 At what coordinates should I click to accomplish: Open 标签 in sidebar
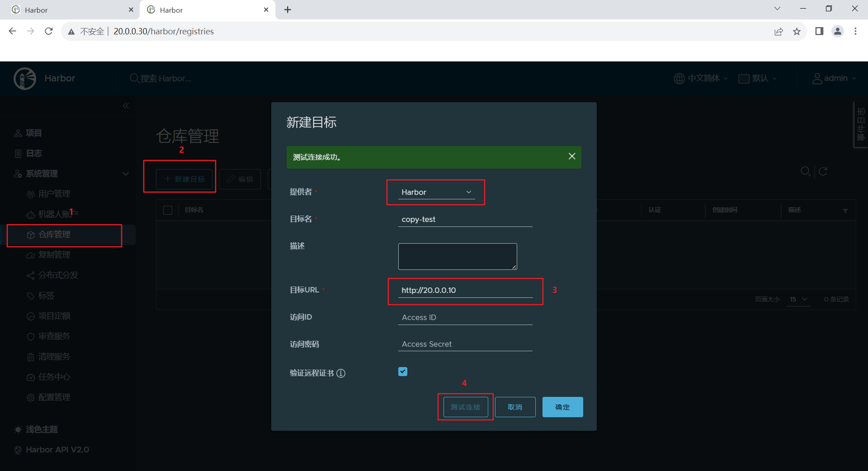click(x=46, y=296)
